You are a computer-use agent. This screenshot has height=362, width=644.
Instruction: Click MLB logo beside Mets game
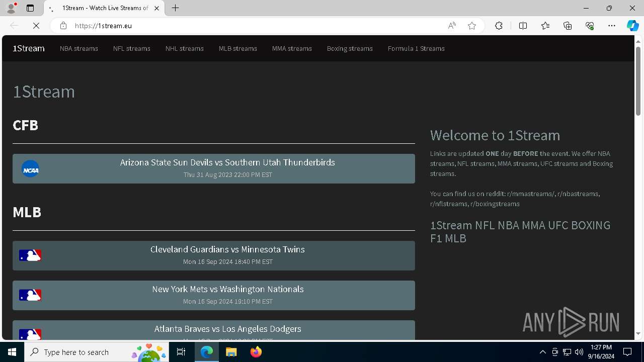pyautogui.click(x=30, y=295)
